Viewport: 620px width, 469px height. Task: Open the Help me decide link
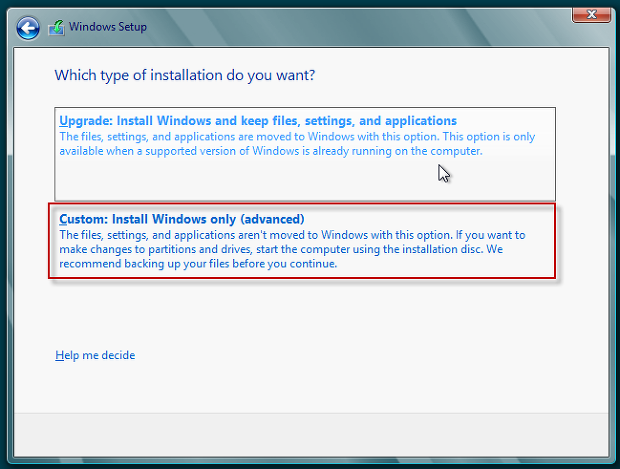click(95, 355)
